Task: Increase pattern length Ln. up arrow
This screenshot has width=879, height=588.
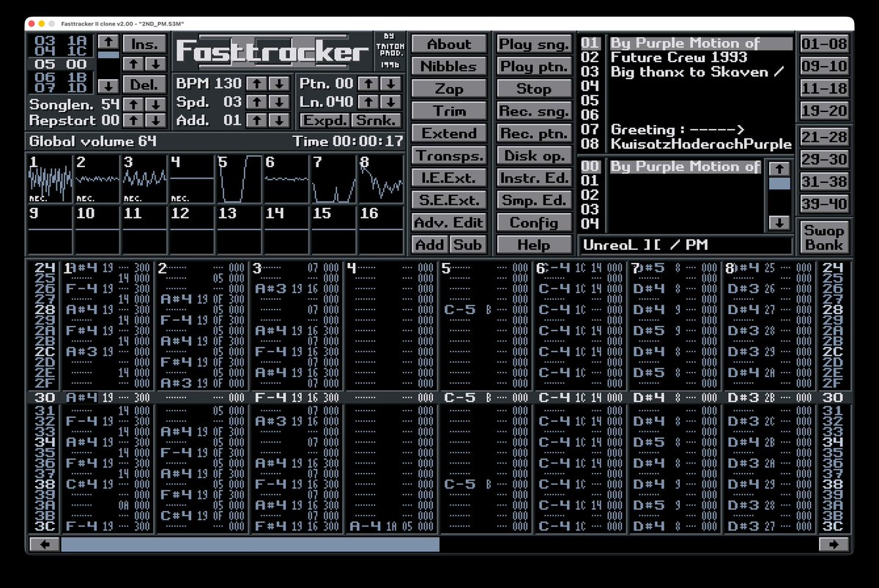Action: [369, 102]
